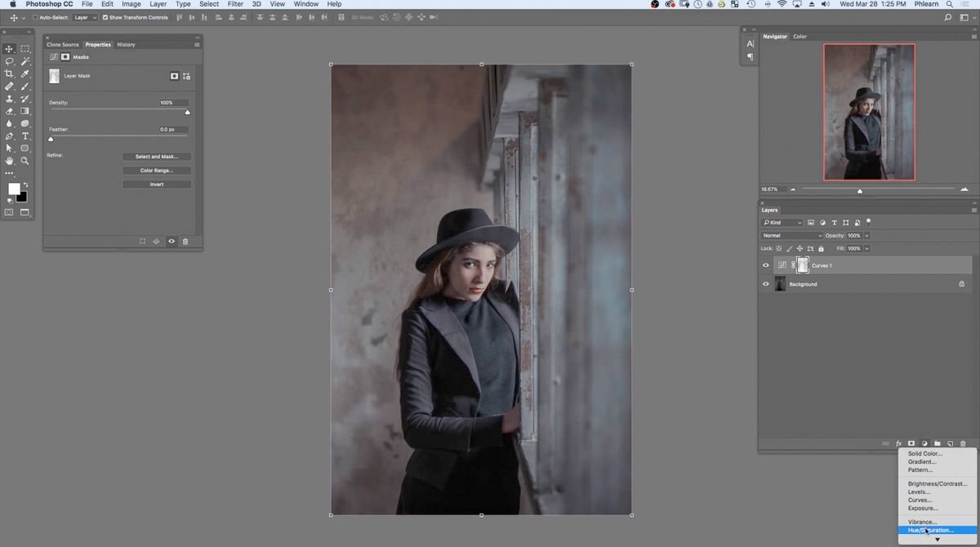Viewport: 980px width, 547px height.
Task: Open the Image menu
Action: (131, 4)
